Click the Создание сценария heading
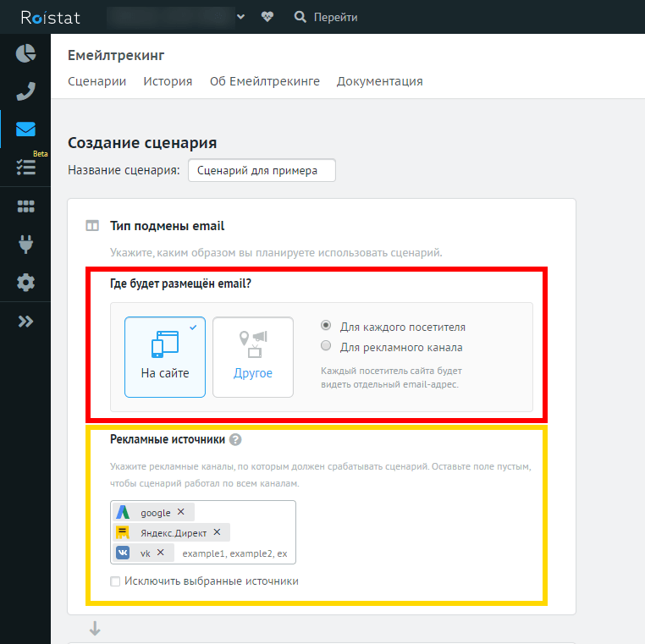The width and height of the screenshot is (645, 644). [x=142, y=143]
